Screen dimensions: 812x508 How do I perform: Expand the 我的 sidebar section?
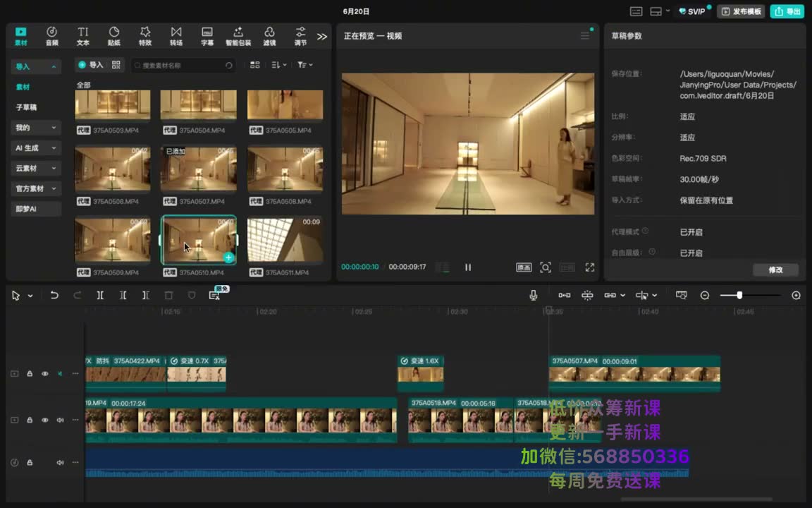[36, 128]
